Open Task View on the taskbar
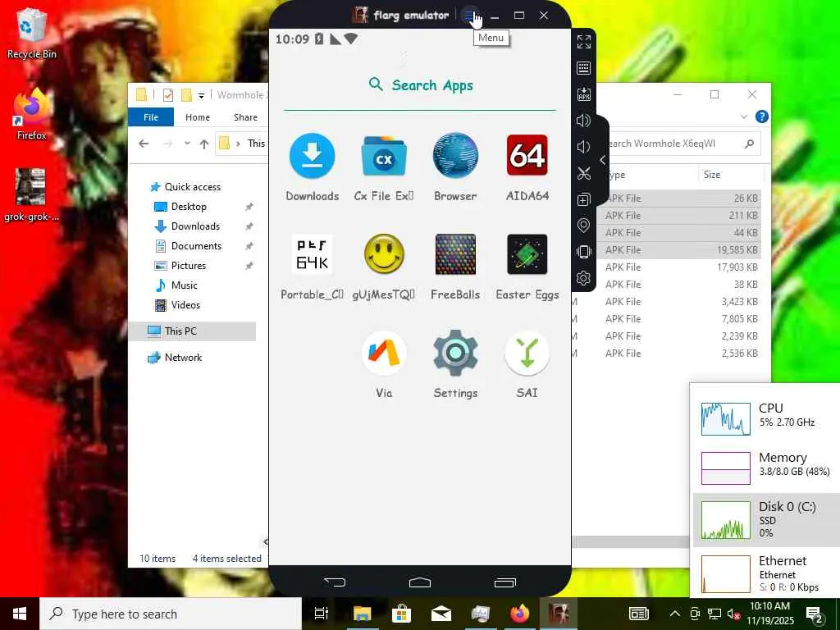This screenshot has height=630, width=840. [x=322, y=614]
